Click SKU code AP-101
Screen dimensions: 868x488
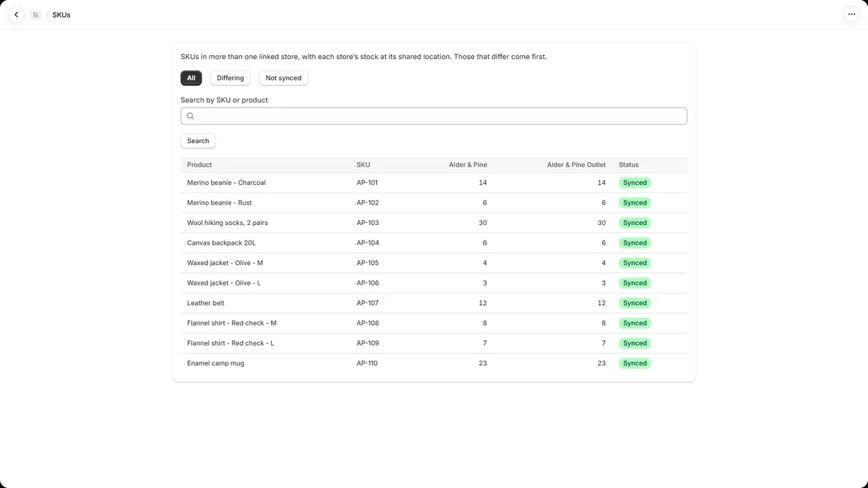(367, 183)
